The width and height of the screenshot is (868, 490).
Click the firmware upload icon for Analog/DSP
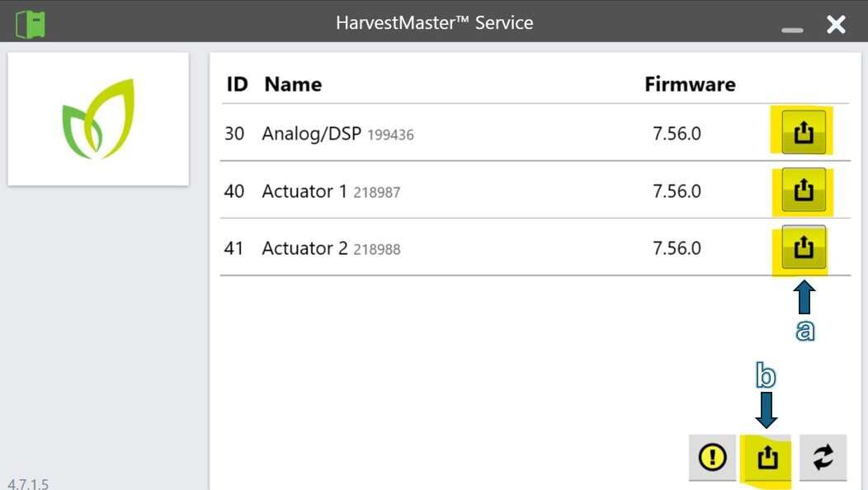(803, 132)
